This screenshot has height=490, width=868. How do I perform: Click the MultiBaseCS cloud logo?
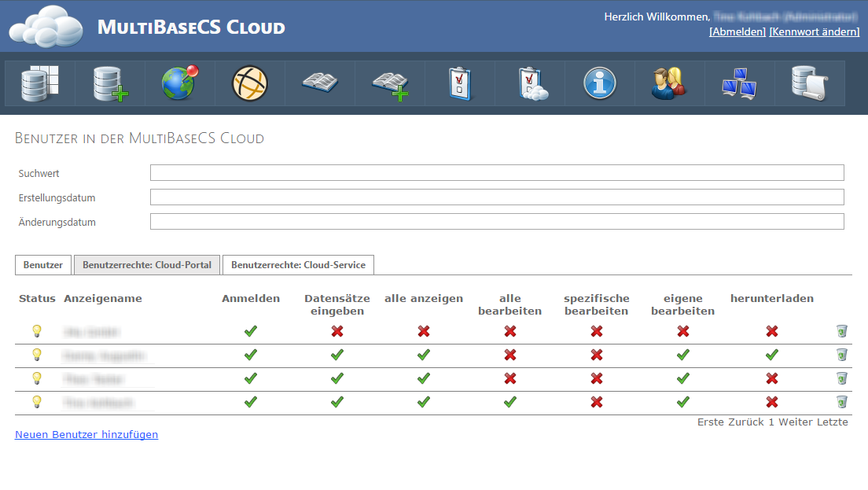coord(46,26)
